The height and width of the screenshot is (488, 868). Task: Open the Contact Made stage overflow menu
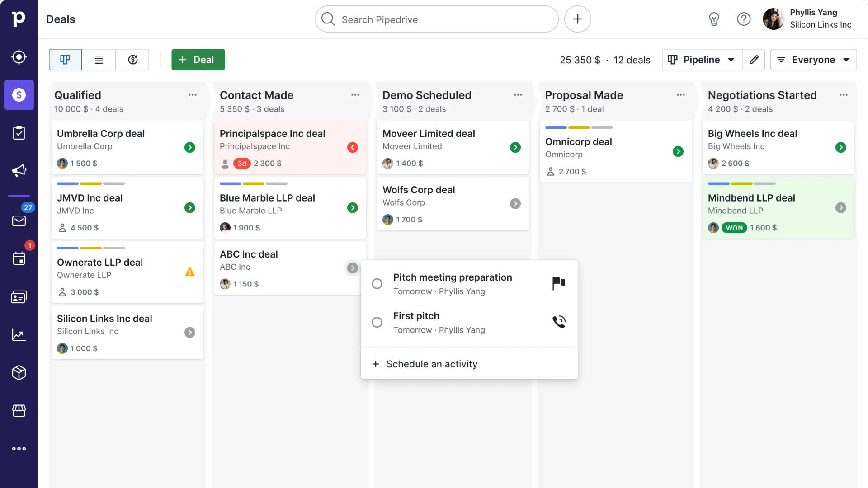(x=355, y=95)
